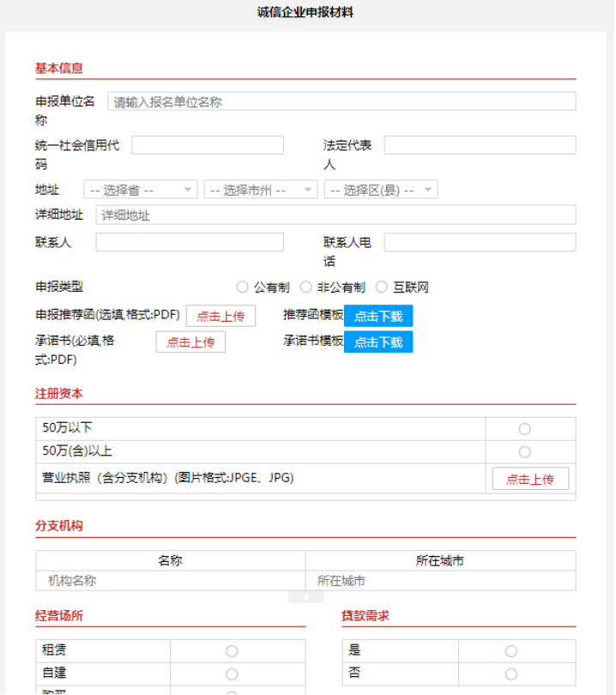Open the 选择市州 city dropdown
This screenshot has height=695, width=616.
click(261, 190)
